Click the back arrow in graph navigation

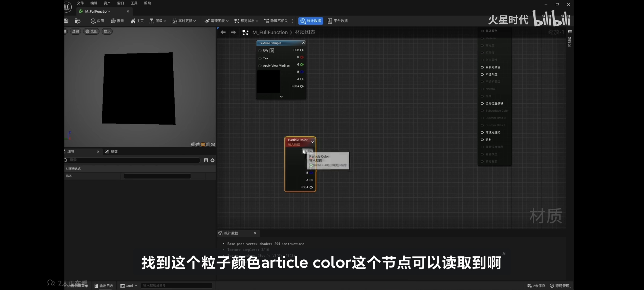coord(223,32)
